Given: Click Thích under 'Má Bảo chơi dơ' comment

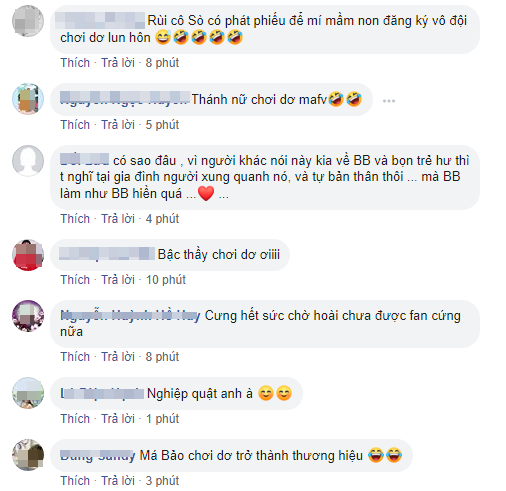Looking at the screenshot, I should pos(75,481).
